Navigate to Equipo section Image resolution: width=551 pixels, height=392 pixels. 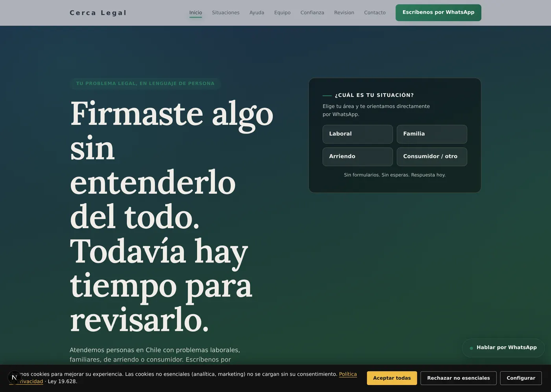pos(282,13)
